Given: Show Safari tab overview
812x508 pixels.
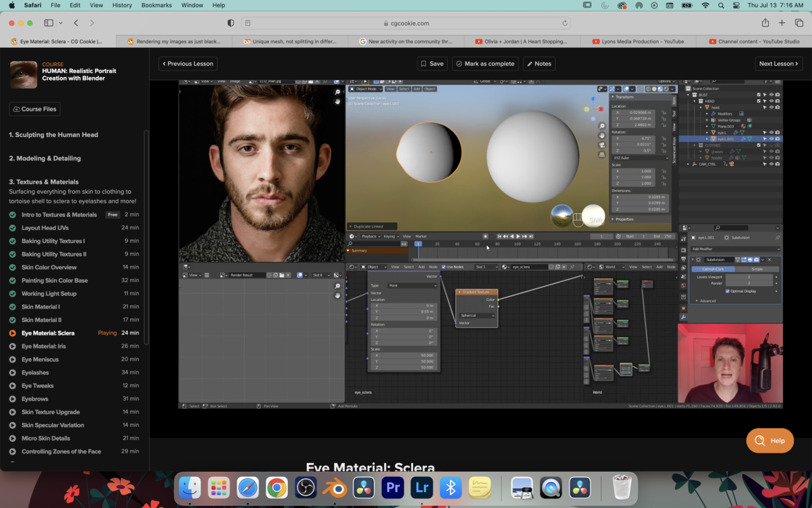Looking at the screenshot, I should (x=799, y=23).
